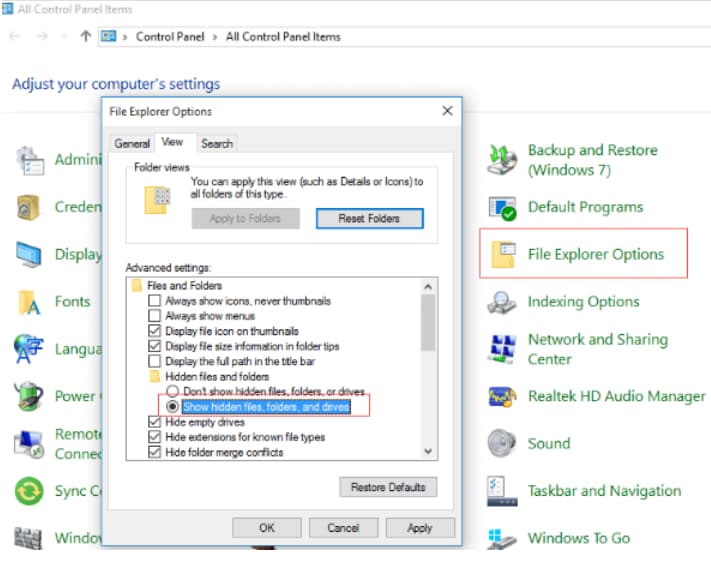Click the Advanced settings scroll up arrow
Screen dimensions: 711x567
click(428, 287)
